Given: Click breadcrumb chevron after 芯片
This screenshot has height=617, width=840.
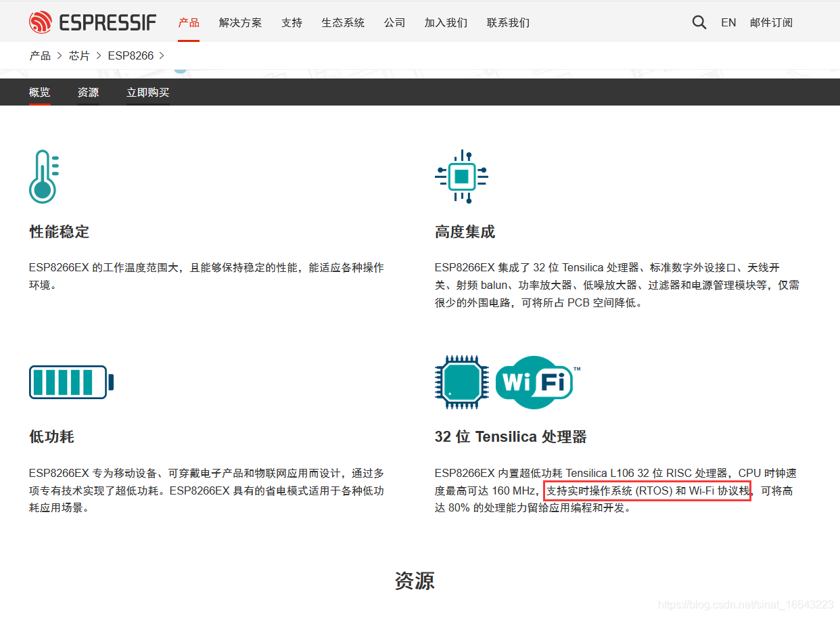Looking at the screenshot, I should pyautogui.click(x=99, y=55).
